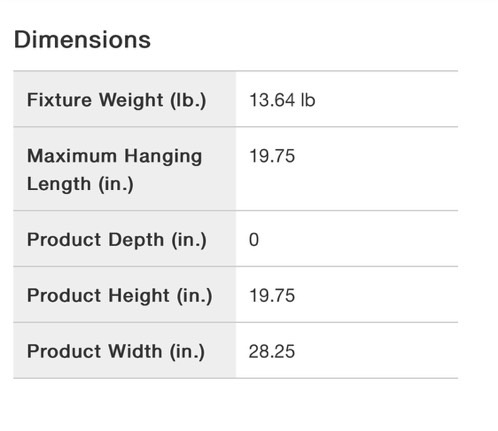
Task: Click the word Weight in the first row
Action: [131, 100]
